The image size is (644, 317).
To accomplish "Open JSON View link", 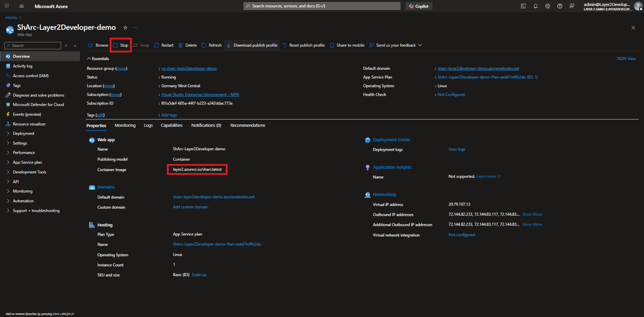I will tap(626, 59).
